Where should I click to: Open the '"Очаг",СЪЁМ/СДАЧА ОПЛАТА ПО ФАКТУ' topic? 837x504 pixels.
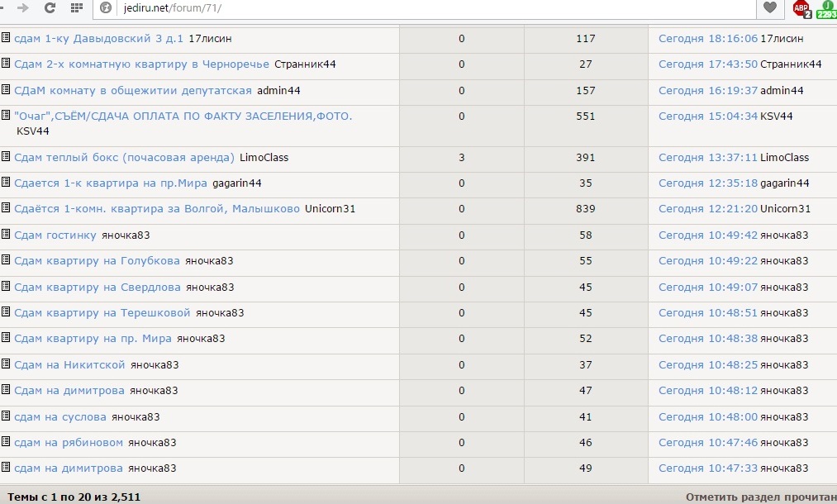[x=183, y=116]
